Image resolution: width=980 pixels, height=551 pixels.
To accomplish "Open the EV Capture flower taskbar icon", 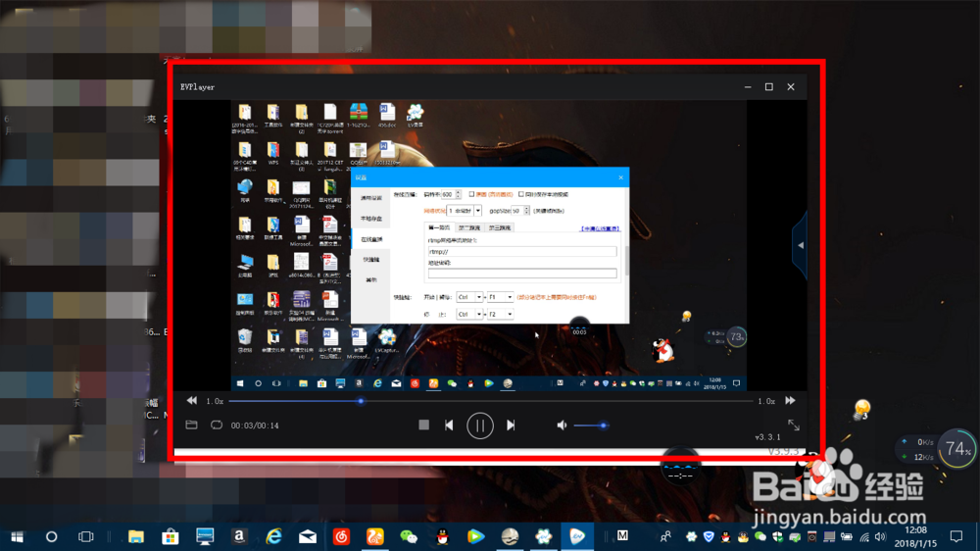I will 544,536.
